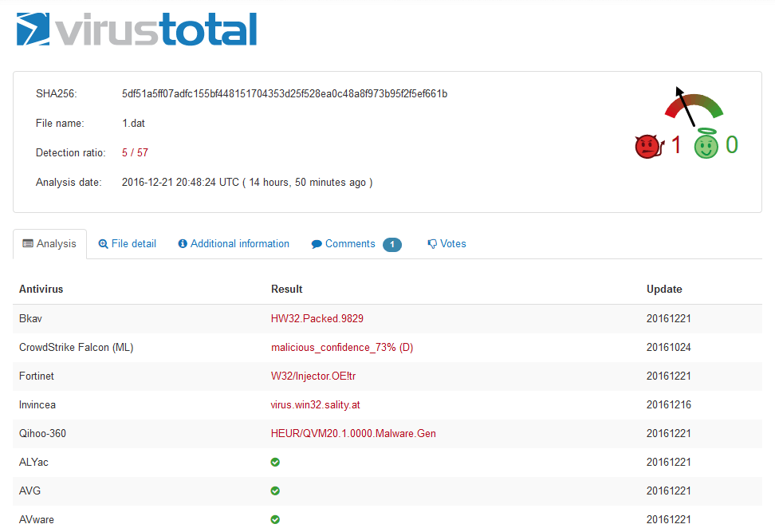Click the AVG antivirus name
The height and width of the screenshot is (532, 775).
(x=30, y=491)
